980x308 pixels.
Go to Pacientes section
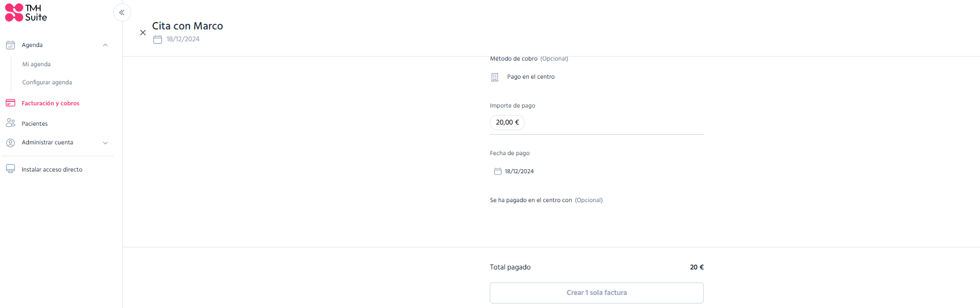coord(35,123)
